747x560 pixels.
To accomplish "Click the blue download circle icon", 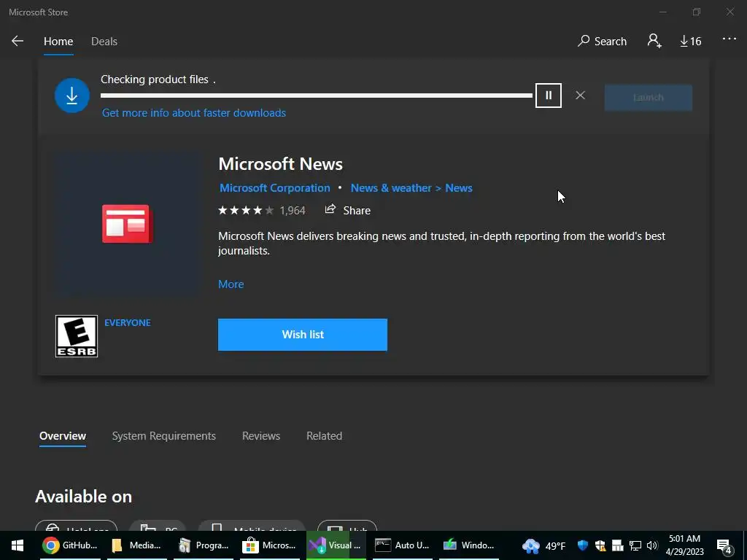I will (72, 96).
